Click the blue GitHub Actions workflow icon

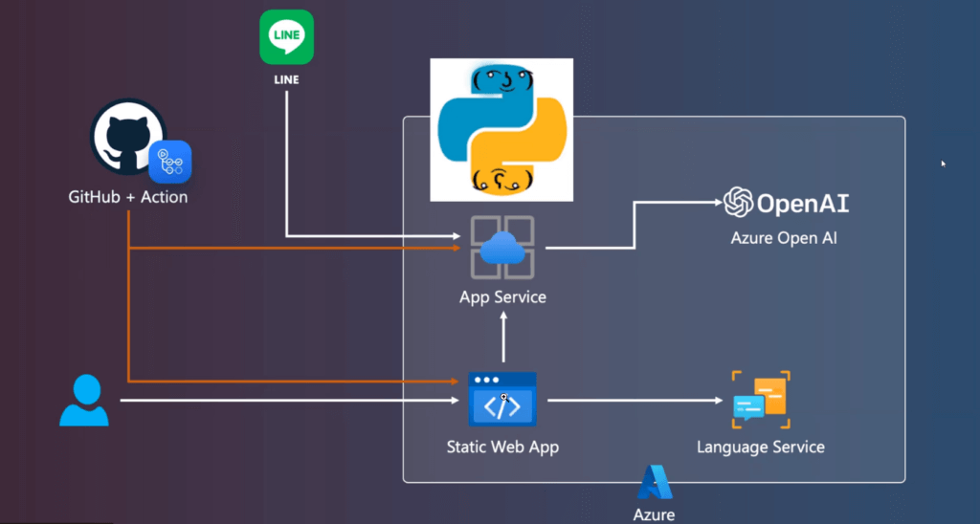170,162
